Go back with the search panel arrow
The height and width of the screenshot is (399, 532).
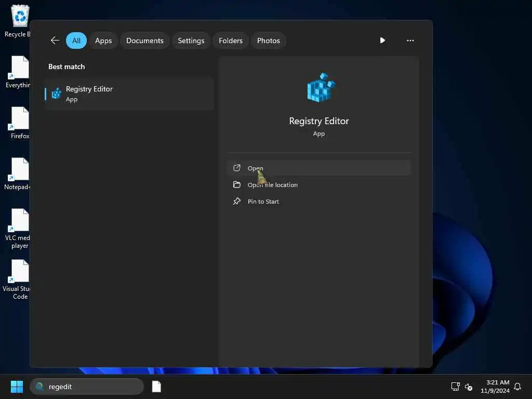pyautogui.click(x=55, y=41)
